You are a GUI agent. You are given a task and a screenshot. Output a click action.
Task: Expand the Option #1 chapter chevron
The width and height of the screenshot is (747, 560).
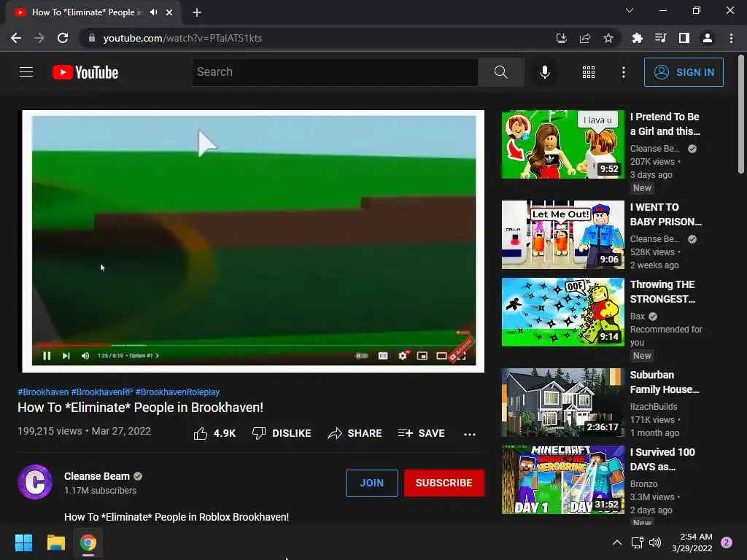click(x=158, y=356)
